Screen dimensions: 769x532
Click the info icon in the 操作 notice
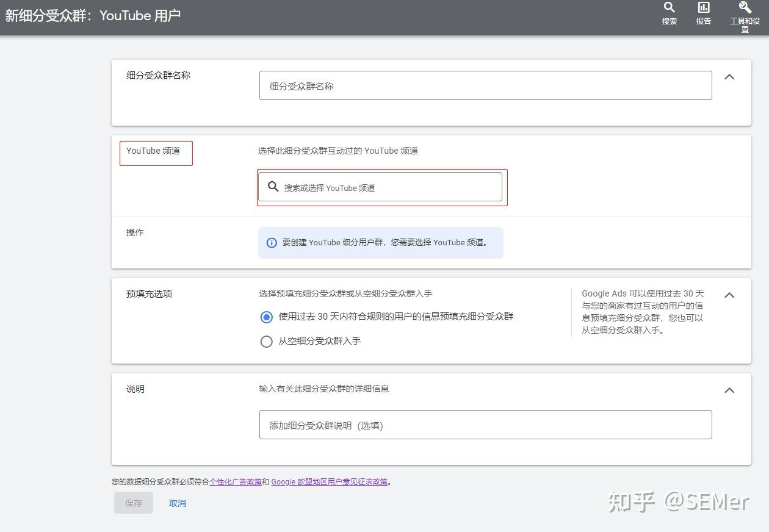click(272, 243)
